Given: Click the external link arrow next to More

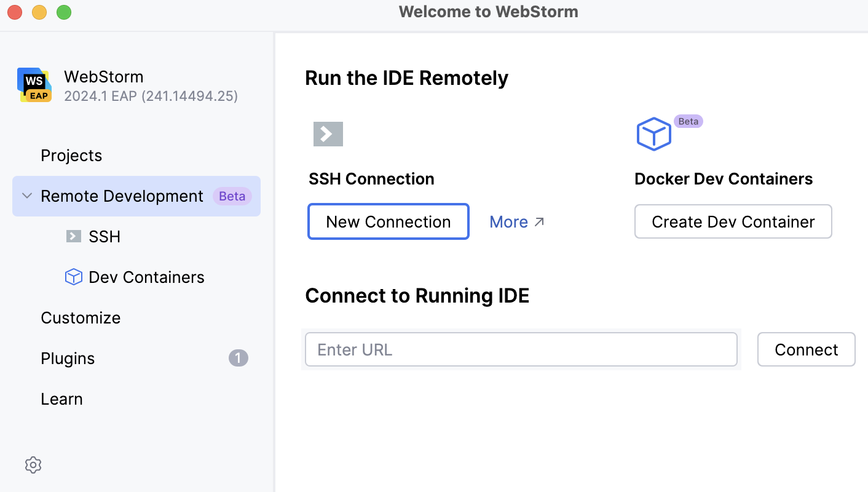Looking at the screenshot, I should tap(540, 220).
